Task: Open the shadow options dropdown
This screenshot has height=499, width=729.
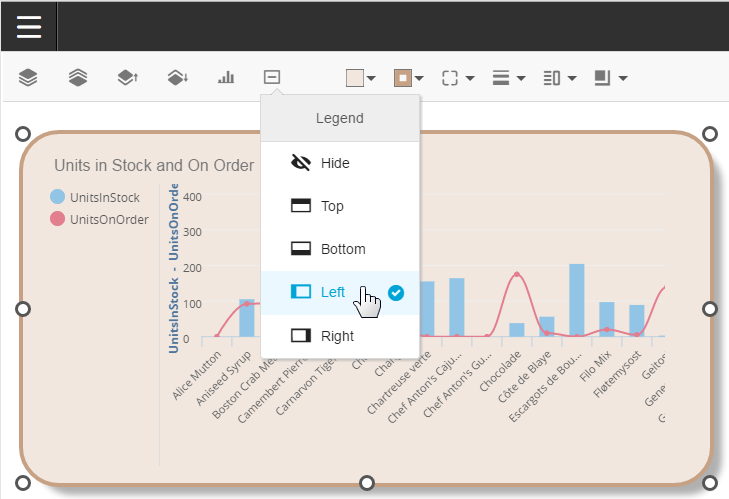Action: point(610,78)
